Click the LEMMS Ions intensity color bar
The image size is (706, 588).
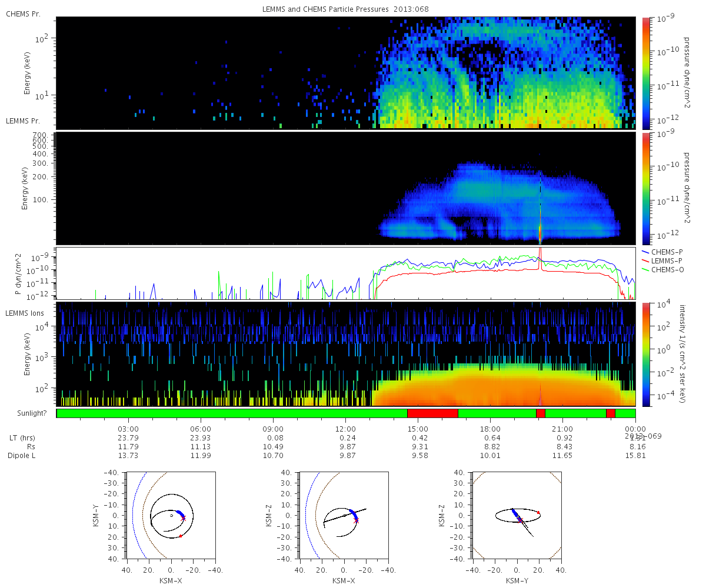[645, 354]
